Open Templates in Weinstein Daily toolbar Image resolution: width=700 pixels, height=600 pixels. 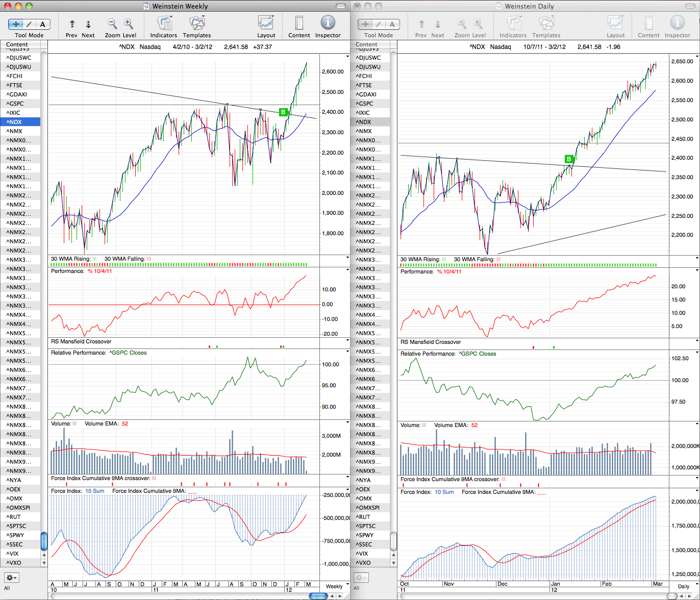[546, 23]
